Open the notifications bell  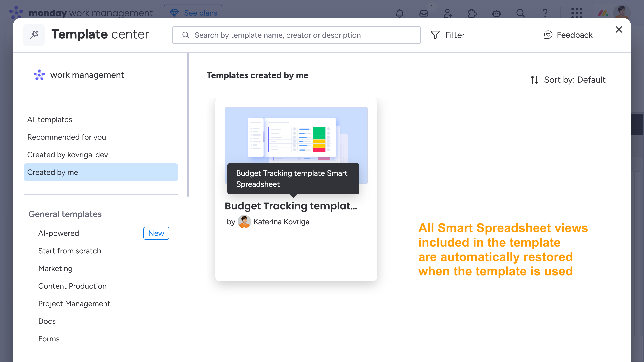[400, 13]
